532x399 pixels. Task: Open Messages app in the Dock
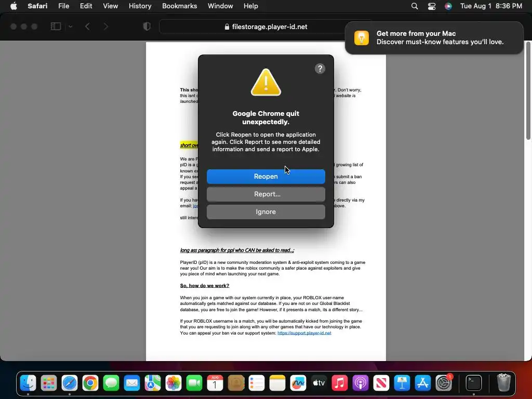tap(111, 383)
